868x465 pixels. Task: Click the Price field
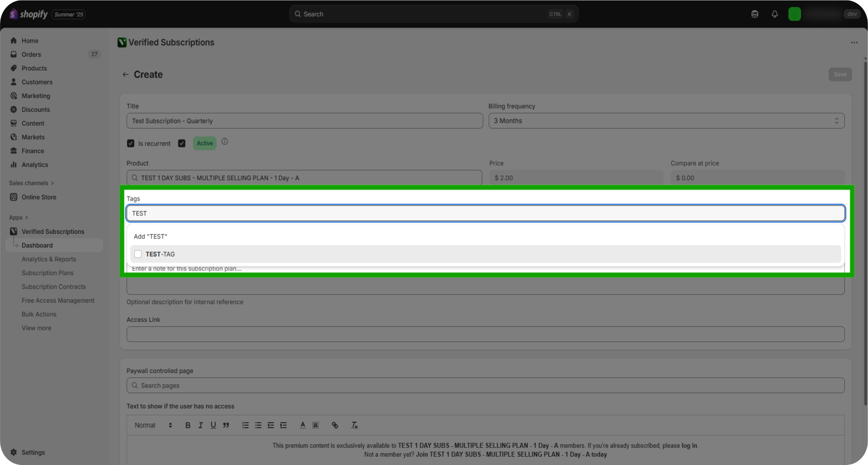tap(576, 178)
